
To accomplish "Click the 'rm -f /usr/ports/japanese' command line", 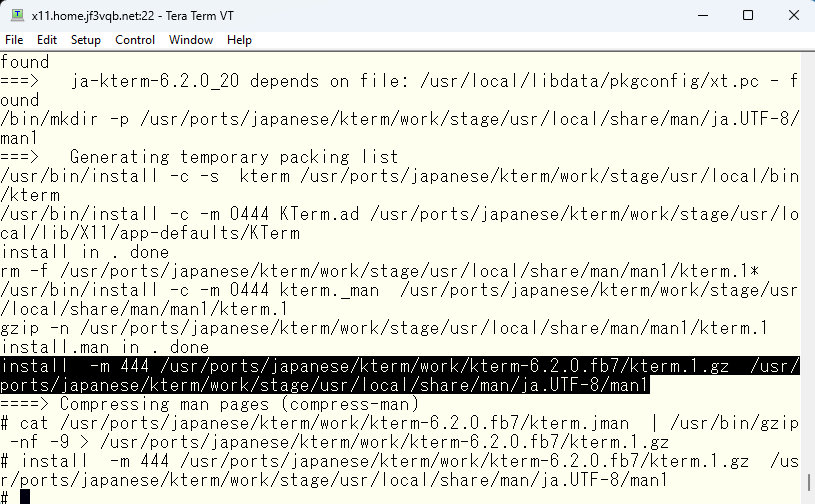I will (x=380, y=271).
